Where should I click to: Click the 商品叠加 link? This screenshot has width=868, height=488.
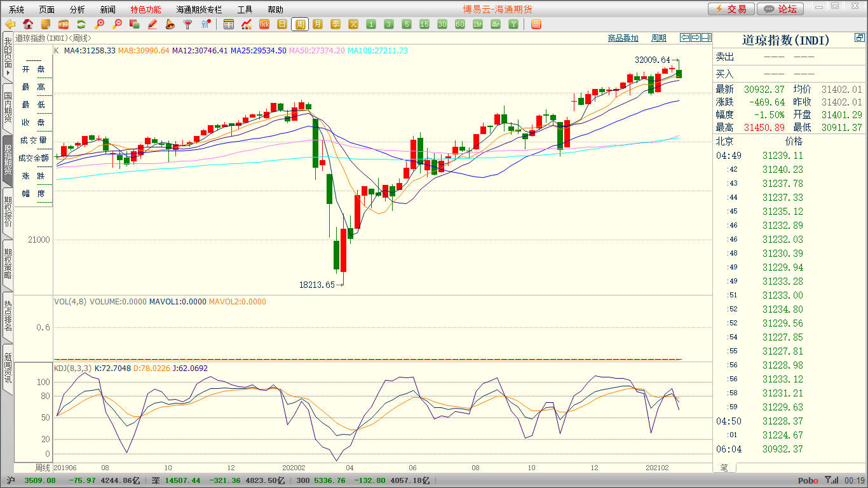[x=623, y=38]
